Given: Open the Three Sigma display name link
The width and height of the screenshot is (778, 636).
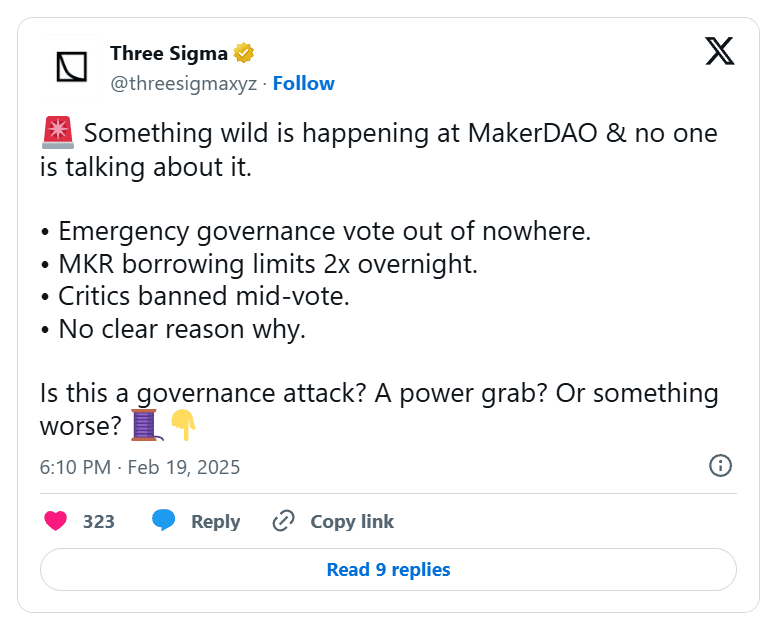Looking at the screenshot, I should click(168, 53).
